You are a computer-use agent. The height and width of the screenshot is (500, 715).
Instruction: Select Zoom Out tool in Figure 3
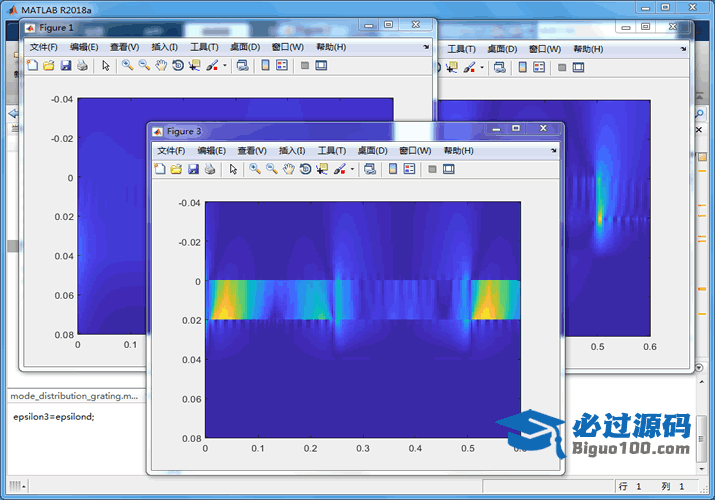point(272,169)
